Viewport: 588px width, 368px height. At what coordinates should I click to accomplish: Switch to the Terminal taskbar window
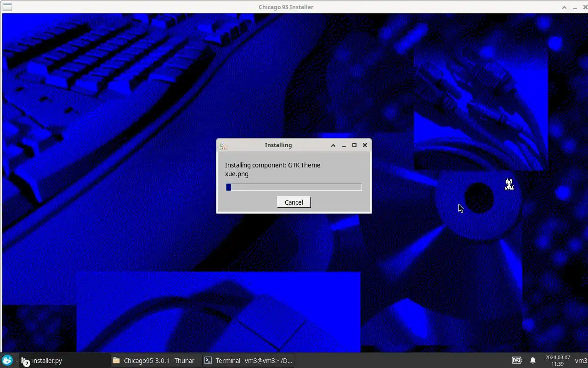click(x=248, y=361)
